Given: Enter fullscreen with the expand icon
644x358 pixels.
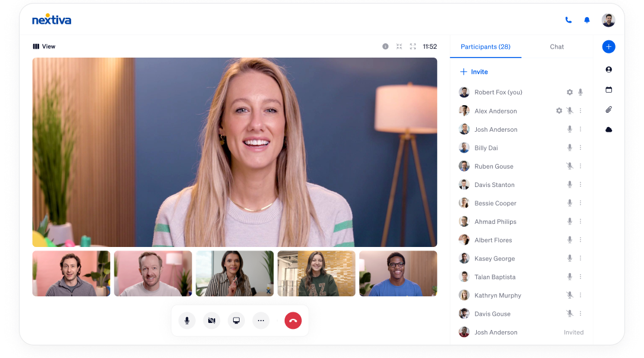Looking at the screenshot, I should [x=413, y=46].
